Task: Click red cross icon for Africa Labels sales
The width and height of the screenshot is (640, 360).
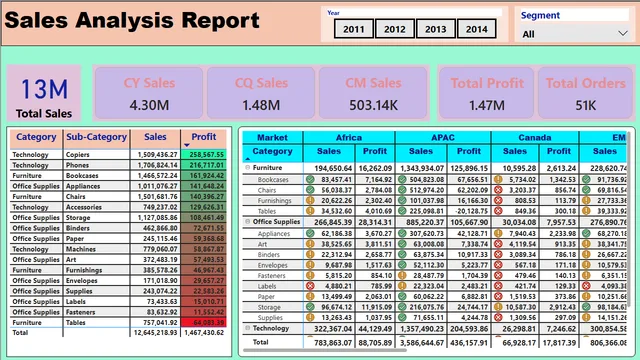Action: (x=310, y=286)
